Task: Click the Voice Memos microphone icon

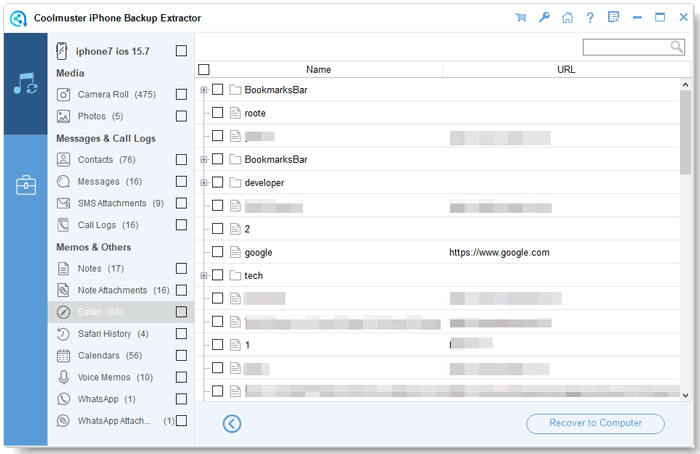Action: tap(63, 377)
